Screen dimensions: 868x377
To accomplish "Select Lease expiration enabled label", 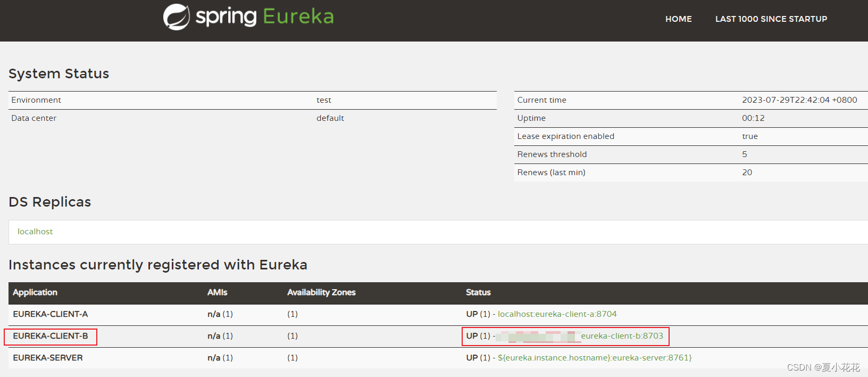I will coord(566,136).
